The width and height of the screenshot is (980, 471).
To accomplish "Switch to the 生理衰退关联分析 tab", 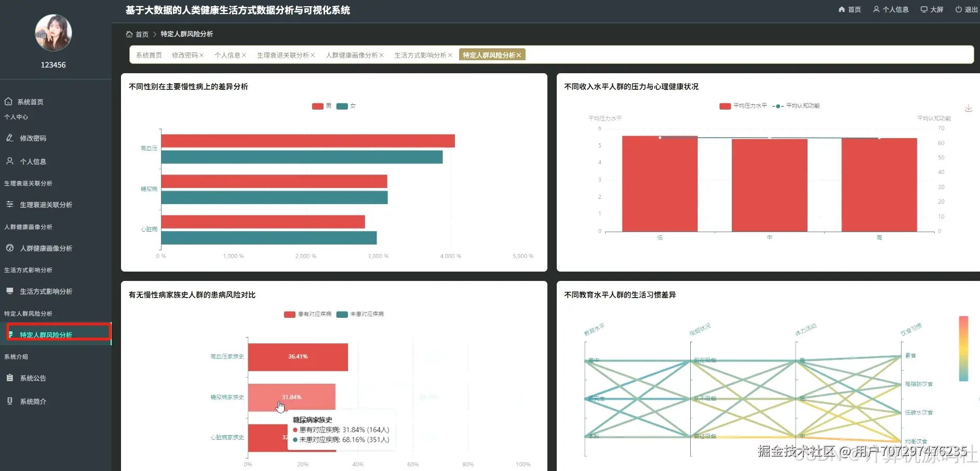I will coord(283,55).
